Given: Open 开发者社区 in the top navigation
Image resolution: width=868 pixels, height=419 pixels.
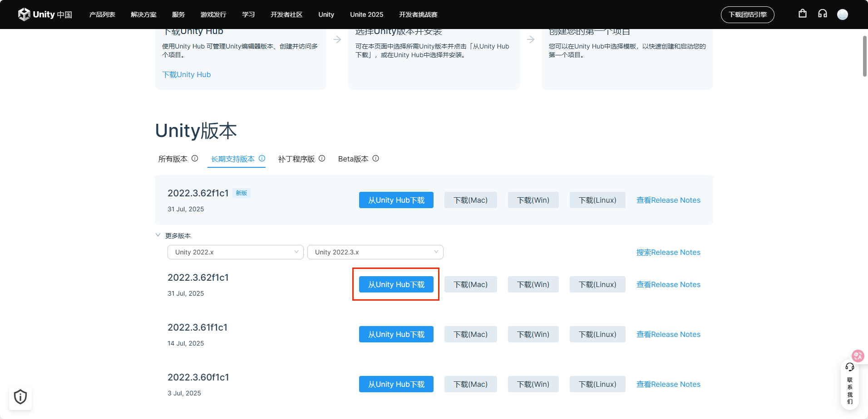Looking at the screenshot, I should [286, 15].
